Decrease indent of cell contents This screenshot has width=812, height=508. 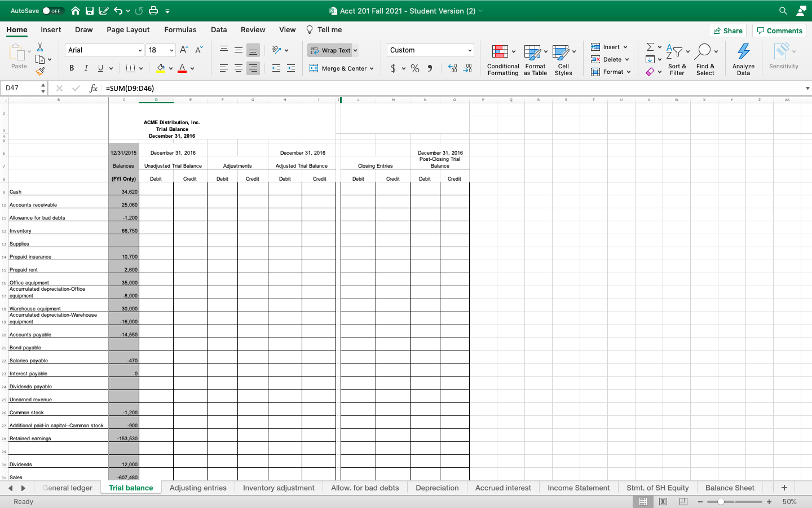tap(276, 68)
